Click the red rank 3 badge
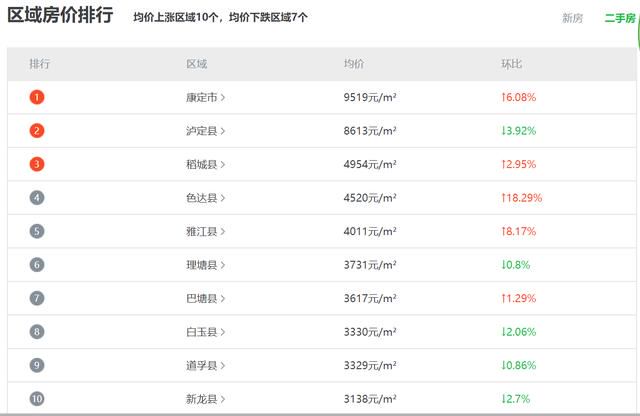The width and height of the screenshot is (640, 416). (x=37, y=164)
